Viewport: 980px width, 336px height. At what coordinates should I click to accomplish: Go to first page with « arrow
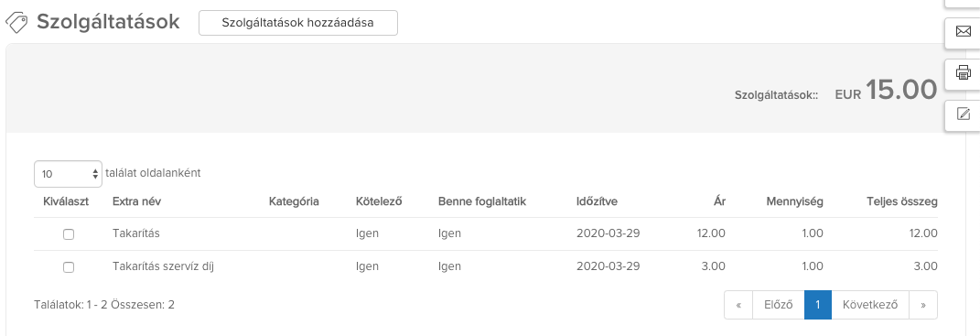point(738,306)
